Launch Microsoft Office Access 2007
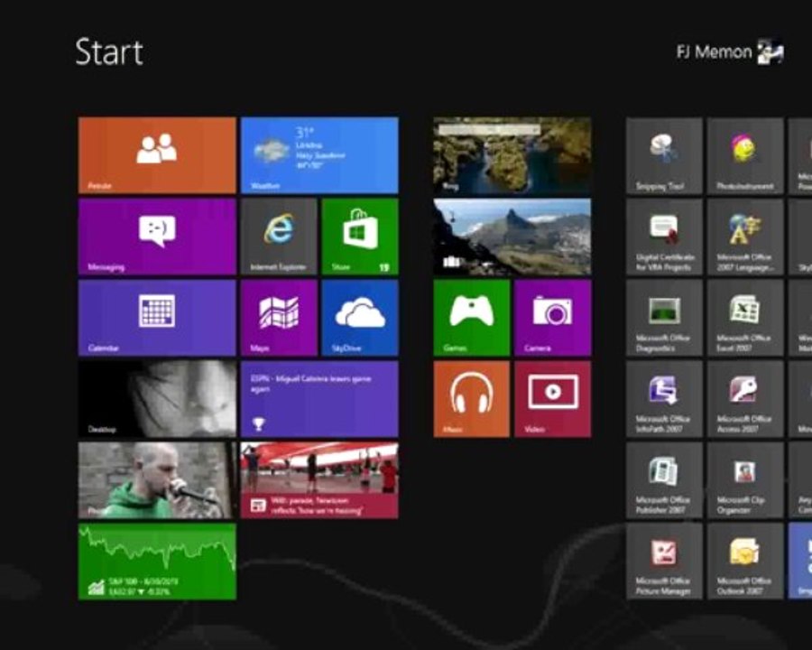 pos(745,399)
